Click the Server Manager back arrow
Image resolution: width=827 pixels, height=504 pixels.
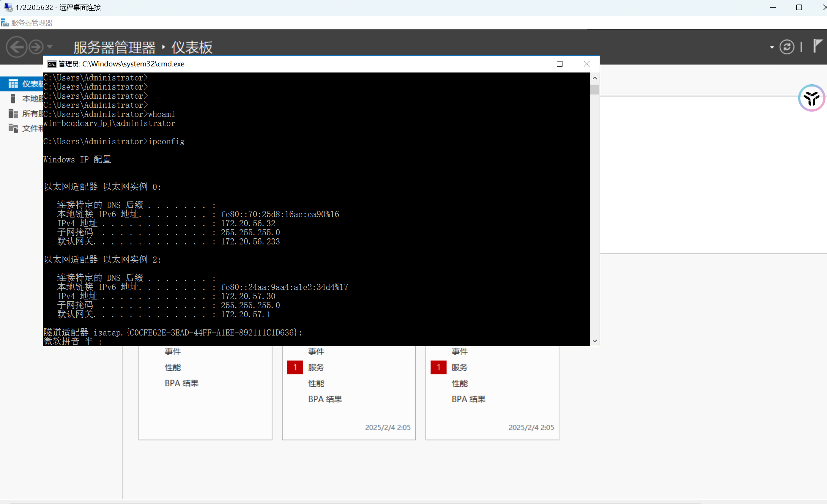coord(16,47)
